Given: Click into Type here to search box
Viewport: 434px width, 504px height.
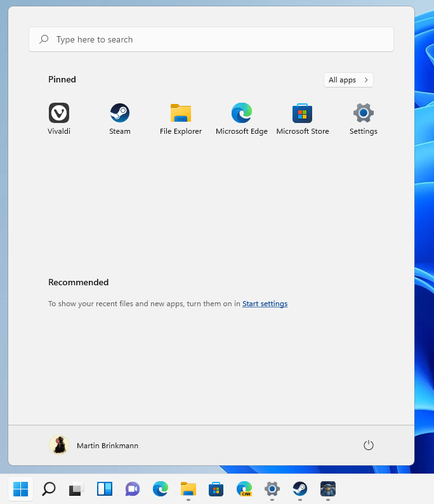Looking at the screenshot, I should tap(211, 39).
